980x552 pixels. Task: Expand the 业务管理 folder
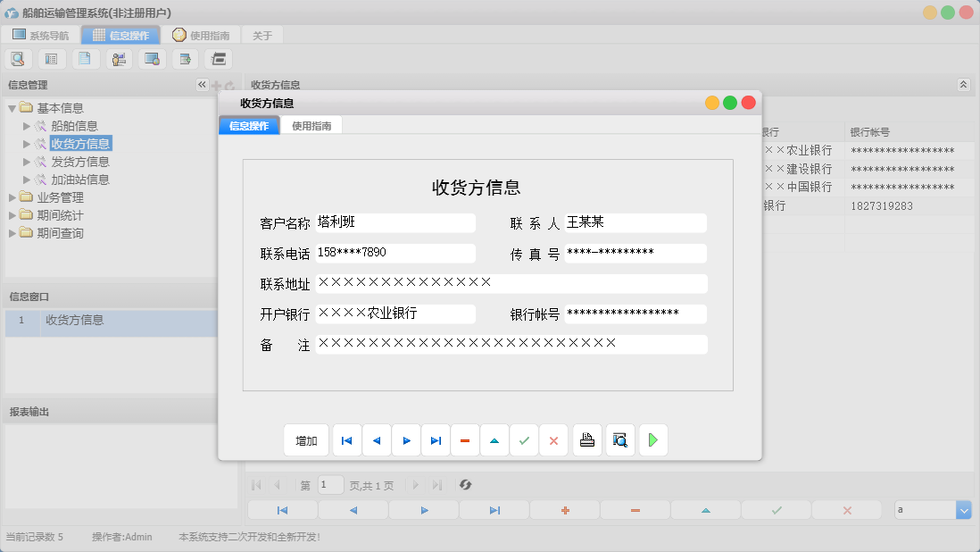[x=12, y=198]
